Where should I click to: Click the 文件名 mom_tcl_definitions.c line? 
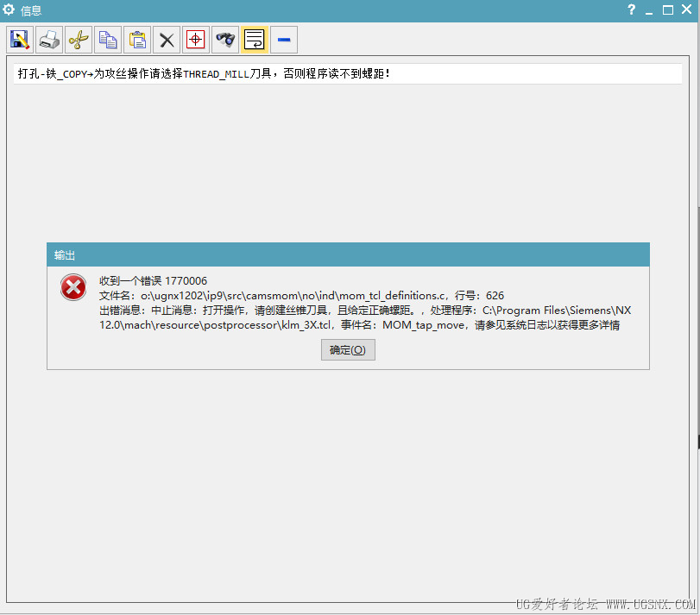click(x=302, y=295)
